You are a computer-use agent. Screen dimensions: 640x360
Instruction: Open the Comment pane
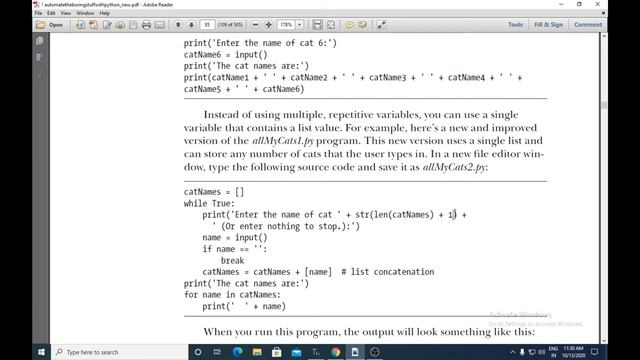(588, 25)
